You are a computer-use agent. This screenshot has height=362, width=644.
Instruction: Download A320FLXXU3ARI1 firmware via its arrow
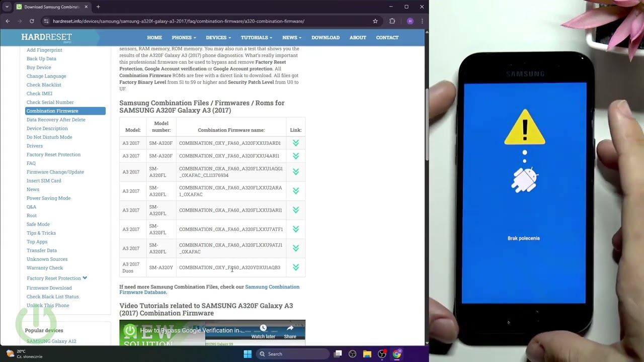click(x=296, y=210)
